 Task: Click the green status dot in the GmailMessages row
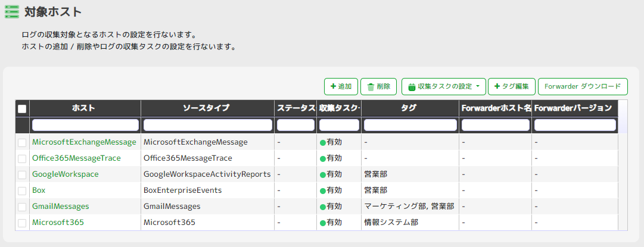coord(323,207)
